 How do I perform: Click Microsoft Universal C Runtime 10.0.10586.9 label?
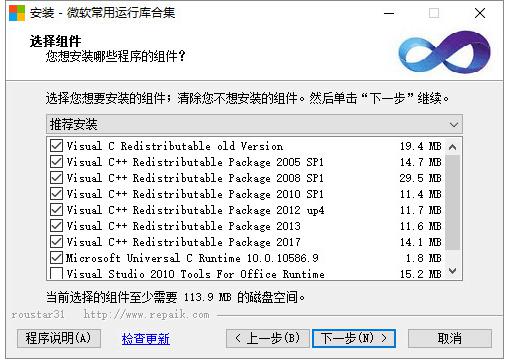192,258
